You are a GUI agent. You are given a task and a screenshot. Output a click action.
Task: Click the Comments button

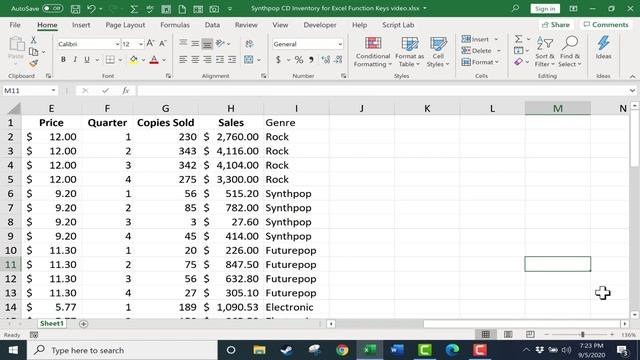(x=606, y=25)
